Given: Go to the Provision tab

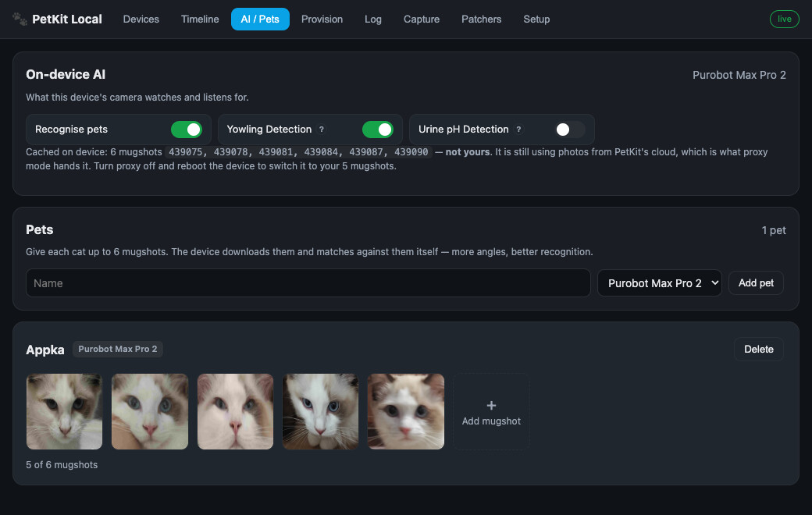Looking at the screenshot, I should (322, 20).
